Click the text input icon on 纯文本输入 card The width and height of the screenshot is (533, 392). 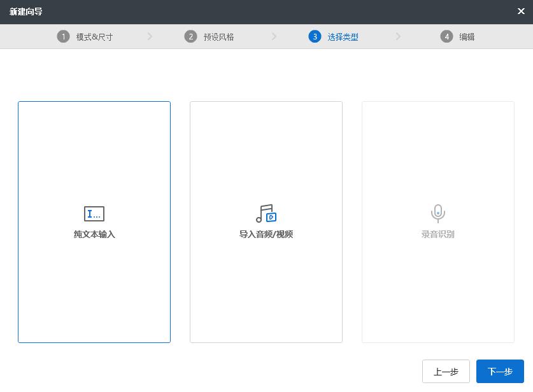pyautogui.click(x=94, y=214)
